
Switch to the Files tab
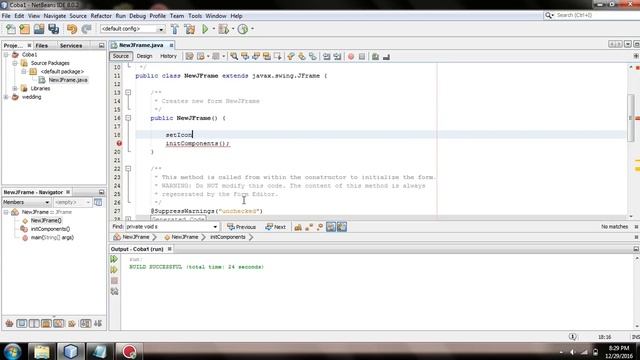point(42,45)
